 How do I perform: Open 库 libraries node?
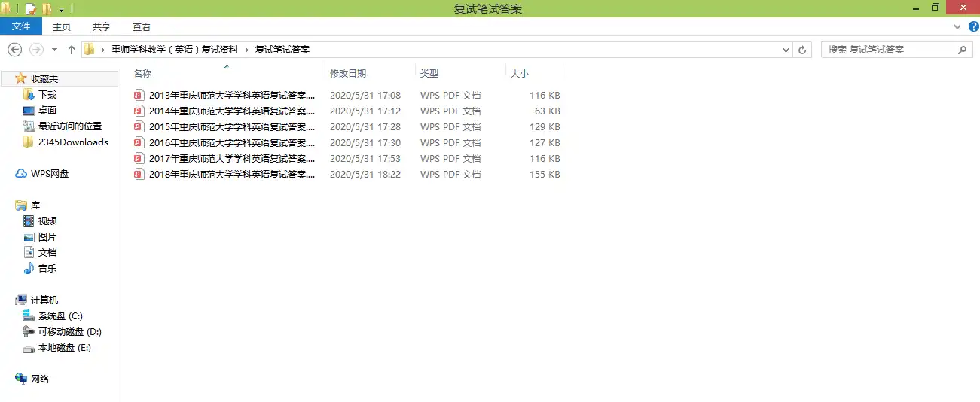[35, 206]
